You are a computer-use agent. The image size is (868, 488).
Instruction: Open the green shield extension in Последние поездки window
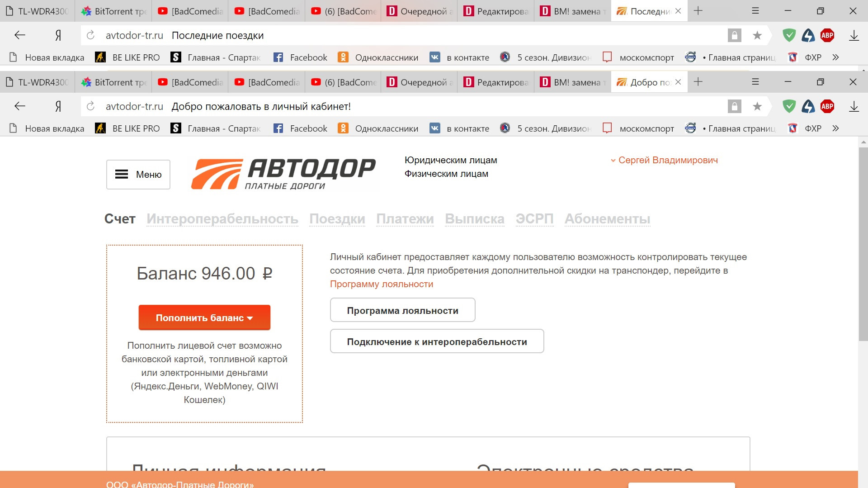[789, 35]
